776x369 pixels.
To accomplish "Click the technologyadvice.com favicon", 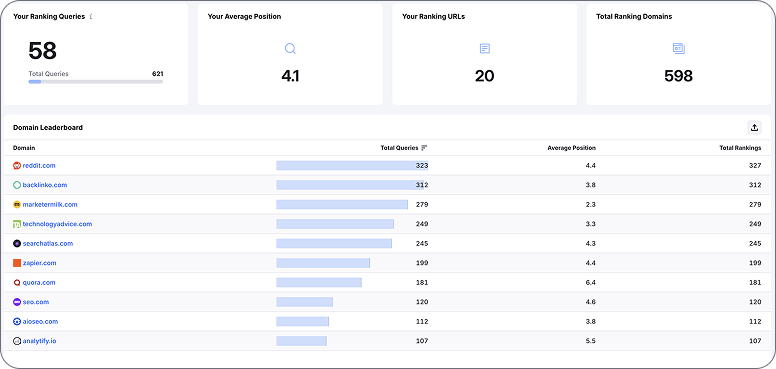I will (x=17, y=224).
